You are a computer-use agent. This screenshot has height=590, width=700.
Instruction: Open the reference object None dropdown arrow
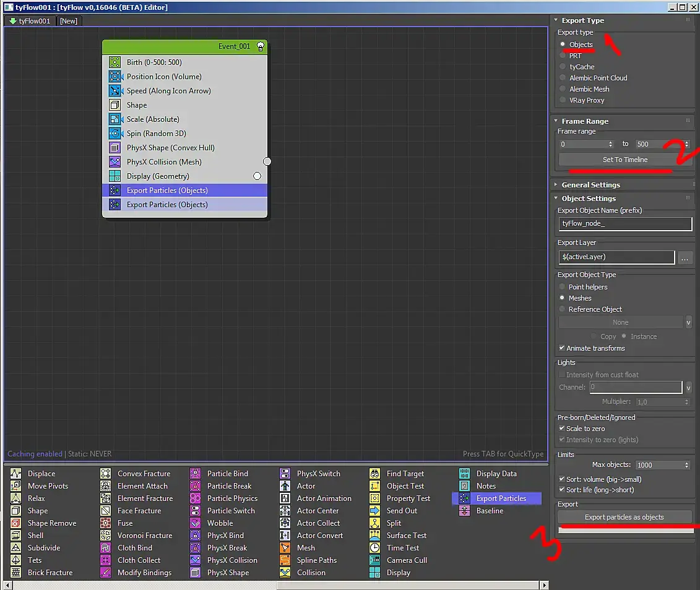[x=688, y=322]
